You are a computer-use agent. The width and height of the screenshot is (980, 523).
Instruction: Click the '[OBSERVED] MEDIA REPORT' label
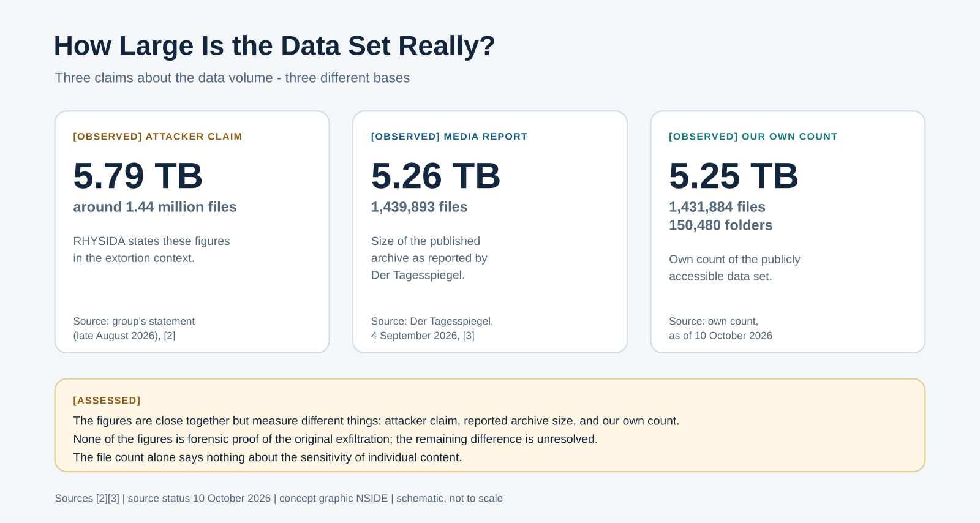[x=449, y=137]
